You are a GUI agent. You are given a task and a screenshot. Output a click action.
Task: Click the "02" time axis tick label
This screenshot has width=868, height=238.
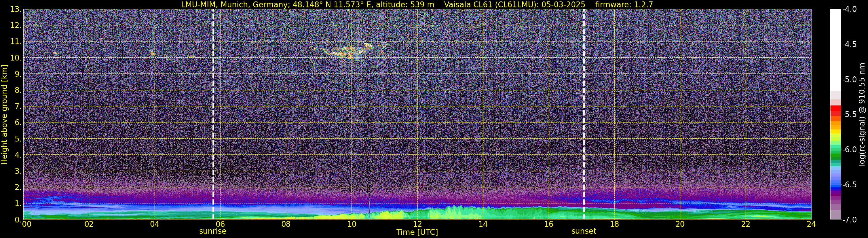pos(89,224)
